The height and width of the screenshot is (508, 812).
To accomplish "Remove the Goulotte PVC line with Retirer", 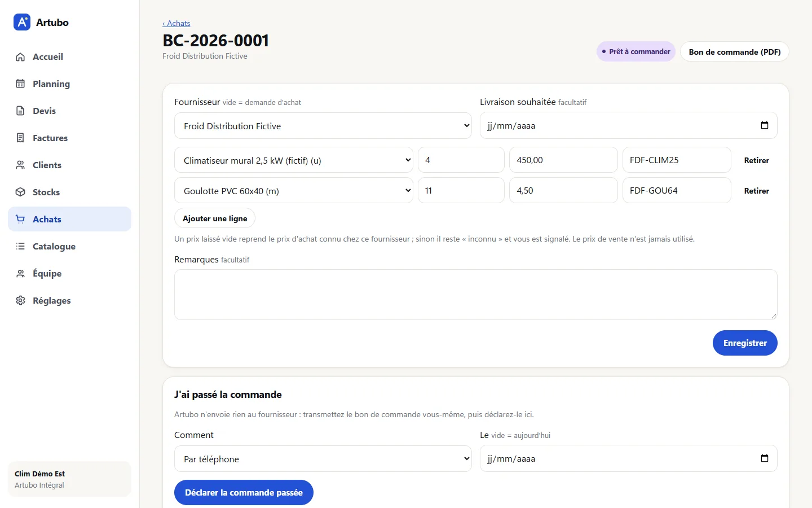I will tap(756, 191).
